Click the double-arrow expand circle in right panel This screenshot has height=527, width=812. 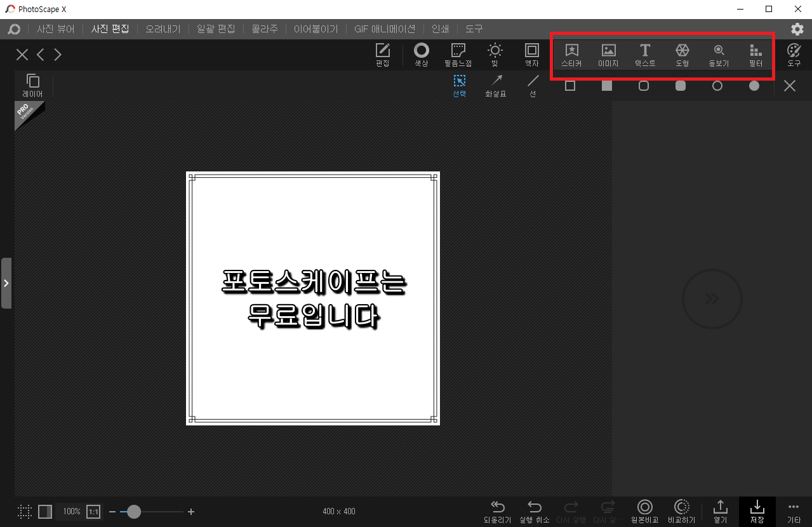point(712,299)
